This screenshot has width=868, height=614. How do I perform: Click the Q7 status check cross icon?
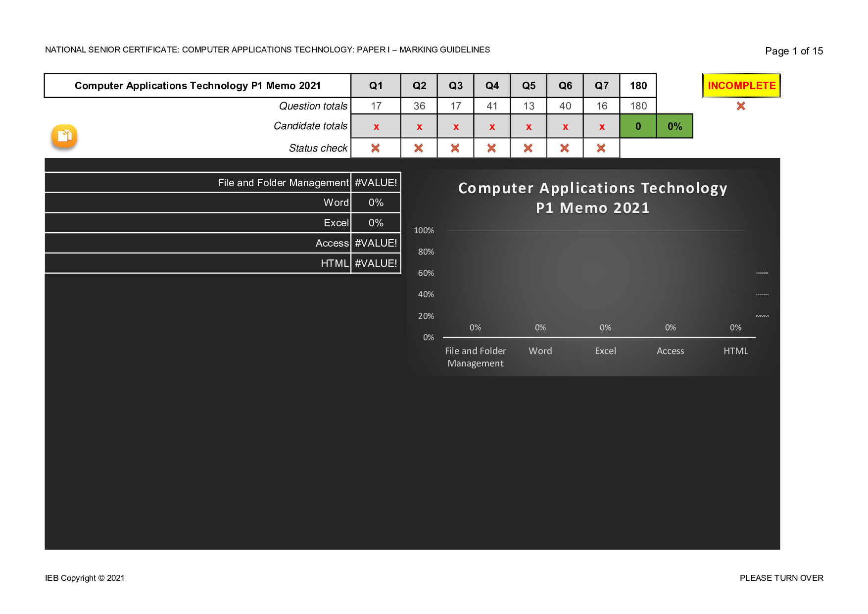coord(601,148)
